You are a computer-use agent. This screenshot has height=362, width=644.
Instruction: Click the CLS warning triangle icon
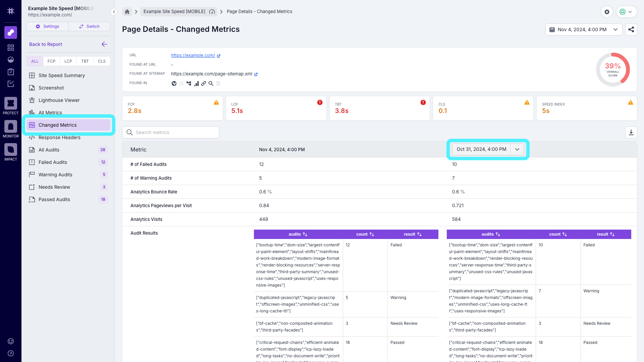527,103
